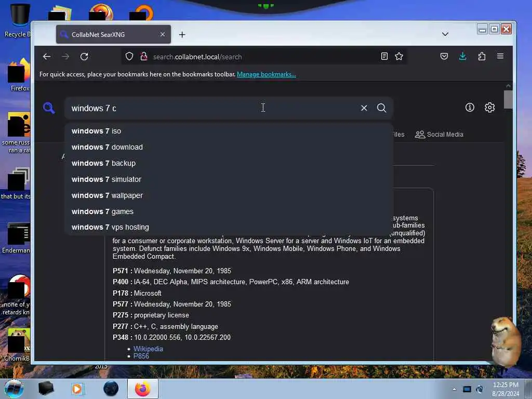This screenshot has width=532, height=399.
Task: Open the Downloads arrow icon
Action: click(462, 56)
